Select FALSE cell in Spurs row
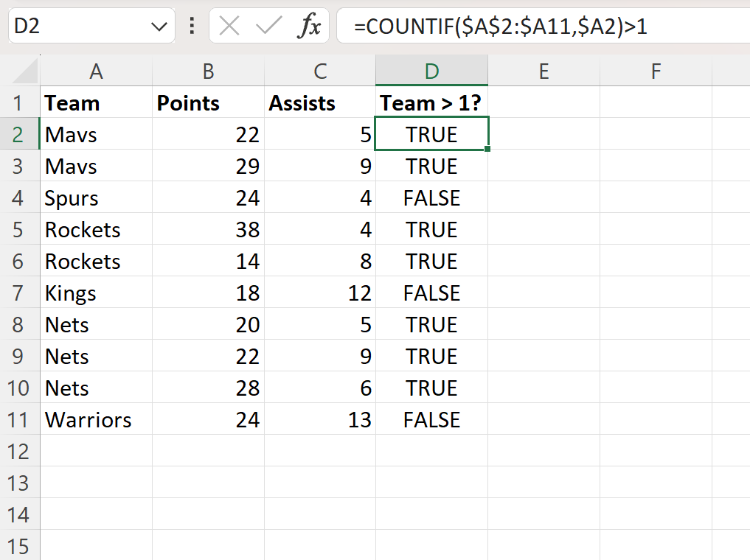 [431, 197]
